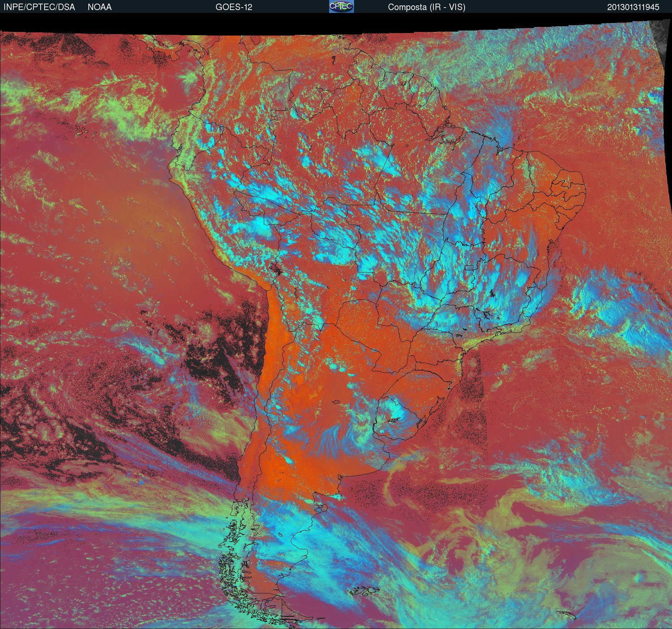Select the INPE/CPTEC/DSA header label

(x=39, y=7)
